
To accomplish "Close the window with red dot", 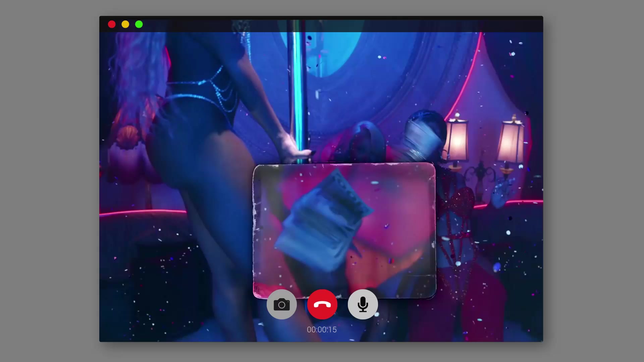I will 112,24.
